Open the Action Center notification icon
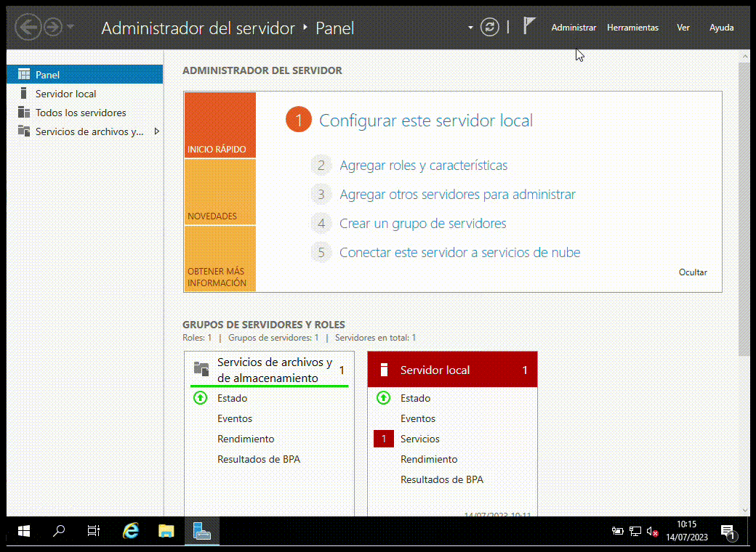Viewport: 756px width, 552px height. pos(728,531)
